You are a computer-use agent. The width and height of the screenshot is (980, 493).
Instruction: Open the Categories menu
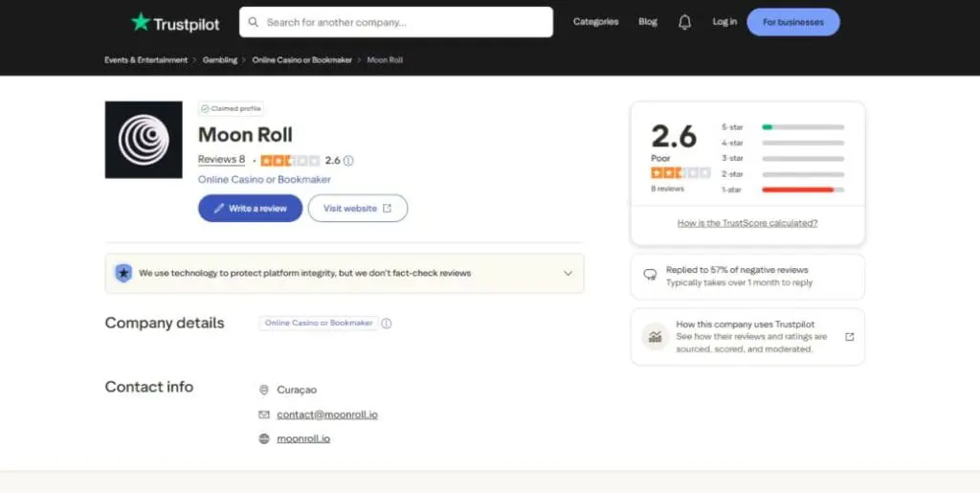(595, 22)
